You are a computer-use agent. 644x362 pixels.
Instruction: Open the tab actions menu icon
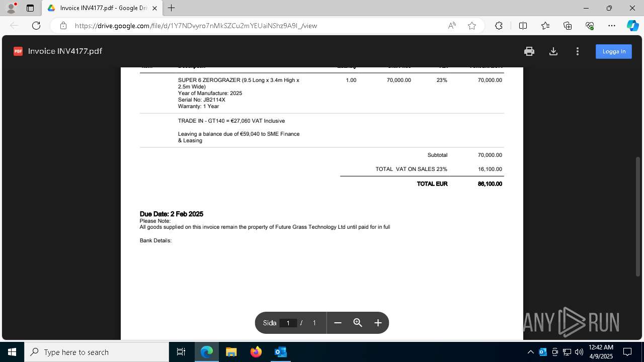click(30, 8)
